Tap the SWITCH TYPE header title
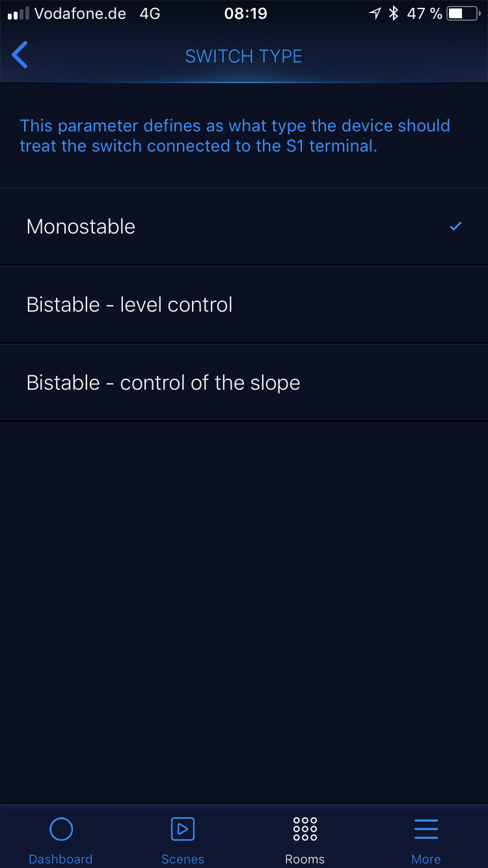Viewport: 488px width, 868px height. point(244,56)
